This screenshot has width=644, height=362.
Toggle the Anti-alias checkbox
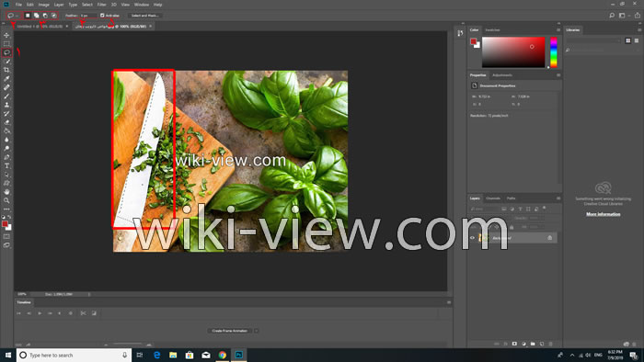coord(102,16)
